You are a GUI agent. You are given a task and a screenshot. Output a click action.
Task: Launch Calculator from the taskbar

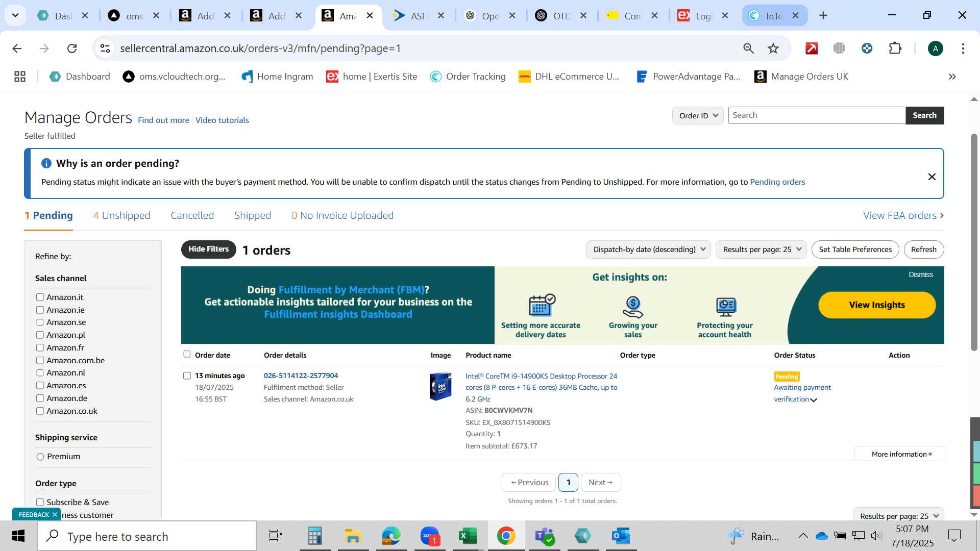(x=314, y=536)
